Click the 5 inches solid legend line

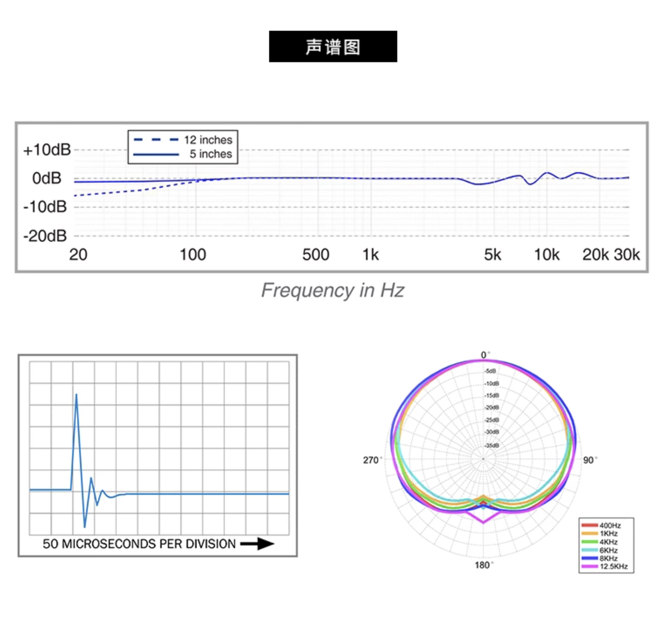156,154
